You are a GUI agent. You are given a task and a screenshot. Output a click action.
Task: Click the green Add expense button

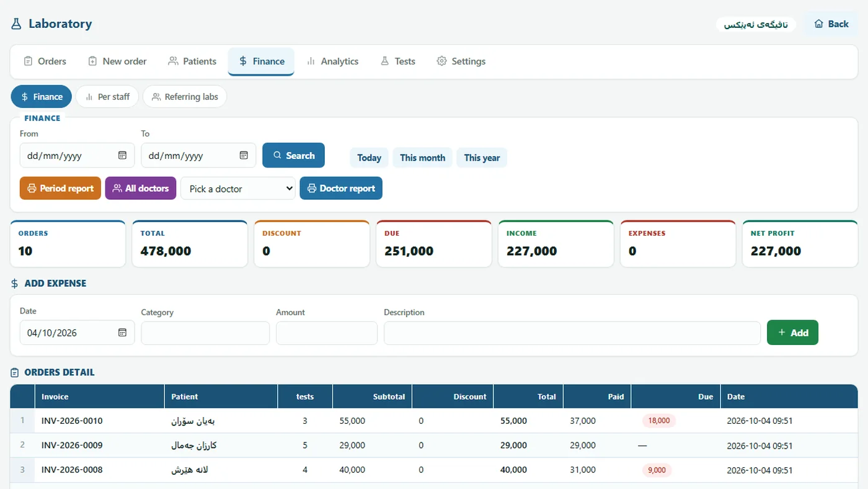[792, 333]
